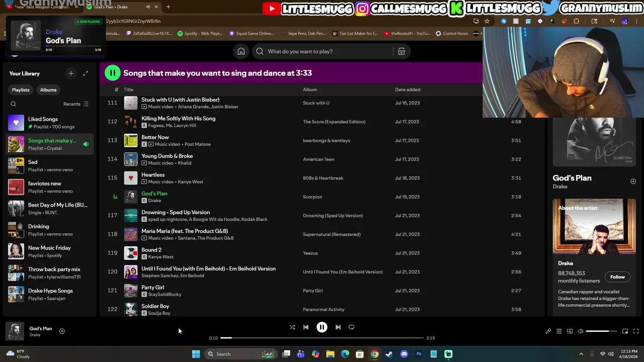Open the lyrics microphone icon
This screenshot has width=644, height=362.
(548, 331)
